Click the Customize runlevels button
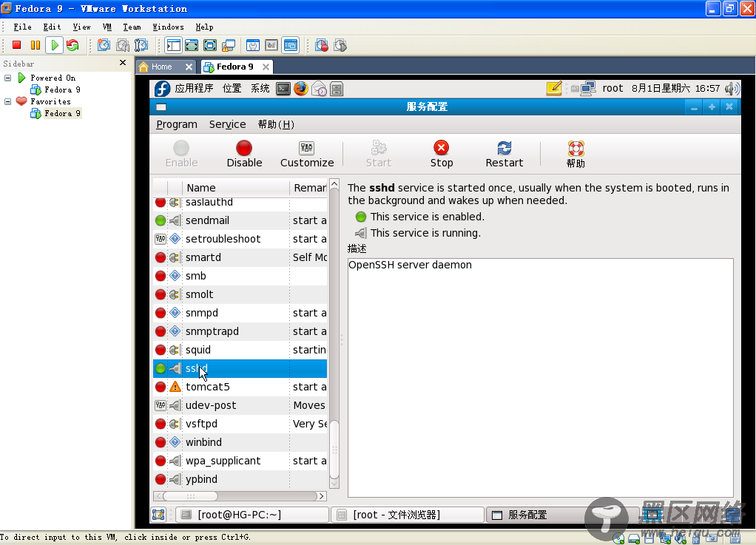Screen dimensions: 756x545 tap(307, 154)
